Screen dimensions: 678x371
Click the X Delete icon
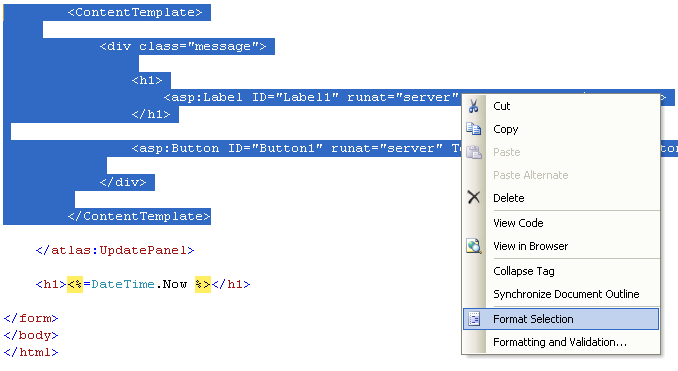tap(474, 198)
